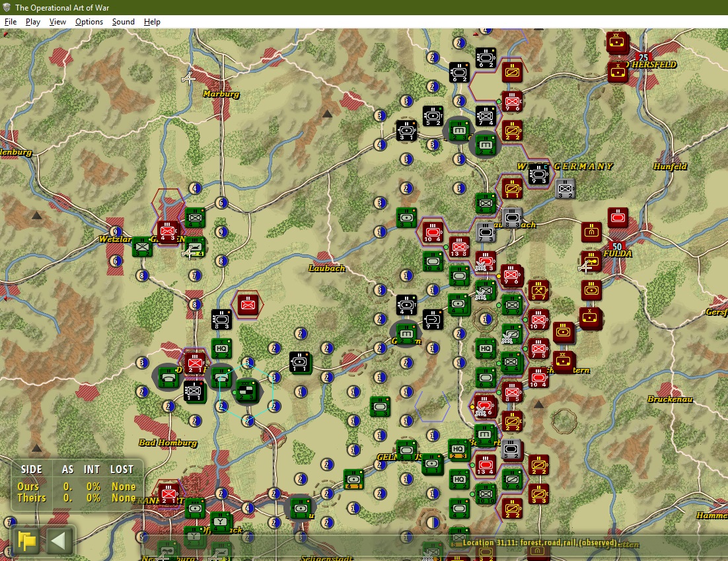Viewport: 728px width, 561px height.
Task: Open the Sound menu
Action: click(123, 22)
